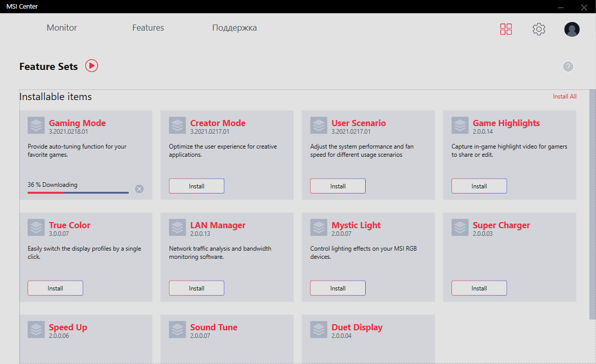The width and height of the screenshot is (596, 364).
Task: Click the Game Highlights title
Action: (506, 123)
